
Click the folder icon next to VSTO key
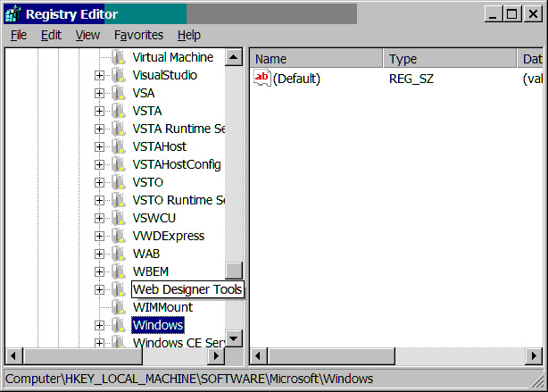pos(120,182)
